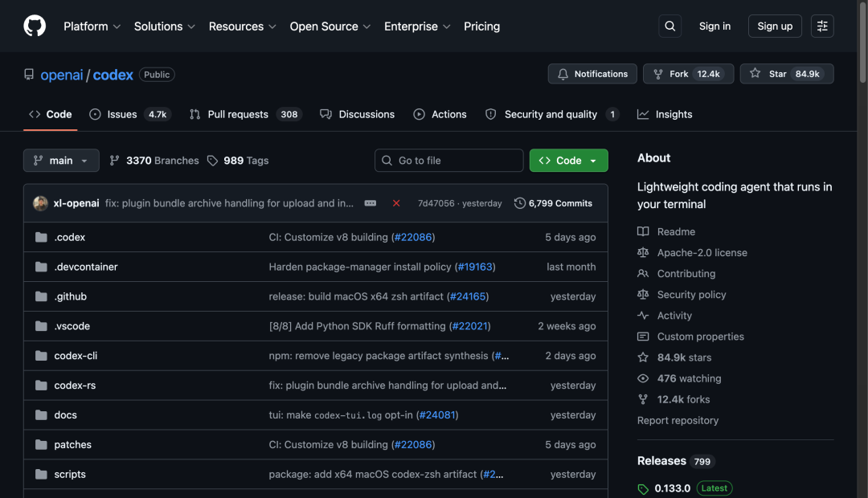This screenshot has height=498, width=868.
Task: Open pull request #24081 link
Action: click(437, 415)
